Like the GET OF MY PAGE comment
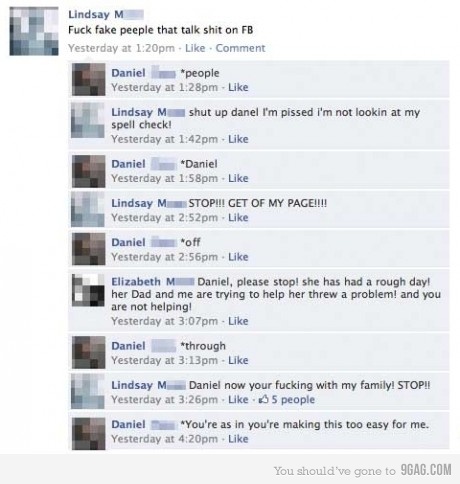 (x=238, y=218)
